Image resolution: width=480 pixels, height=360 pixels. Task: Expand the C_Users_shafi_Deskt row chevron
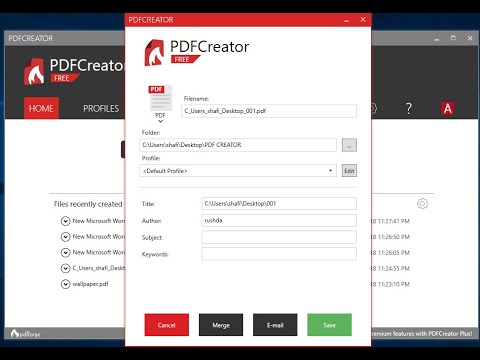pyautogui.click(x=65, y=268)
